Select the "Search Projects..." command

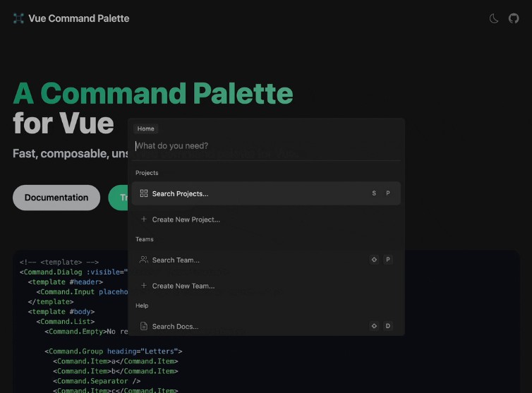[180, 193]
